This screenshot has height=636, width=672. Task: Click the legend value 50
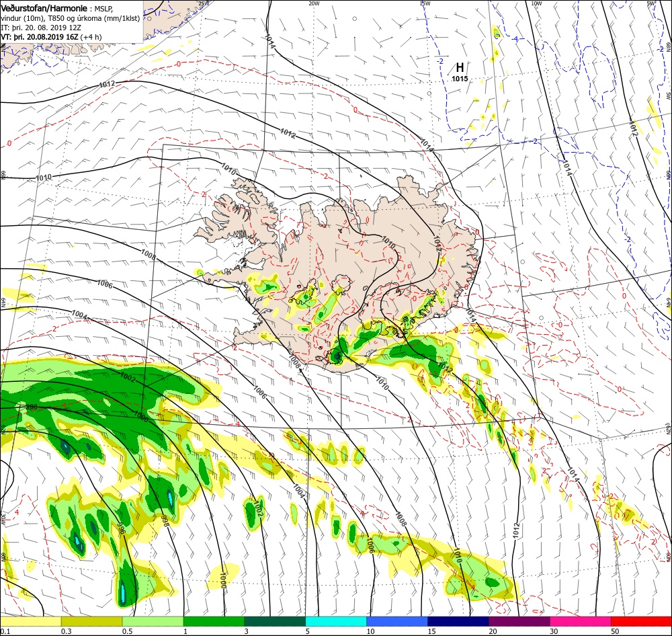pos(615,631)
